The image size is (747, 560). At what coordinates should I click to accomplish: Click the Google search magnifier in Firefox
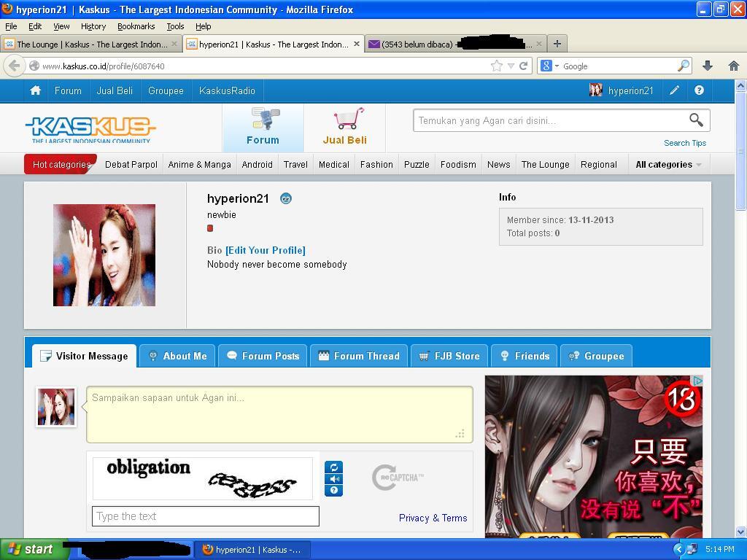[684, 66]
